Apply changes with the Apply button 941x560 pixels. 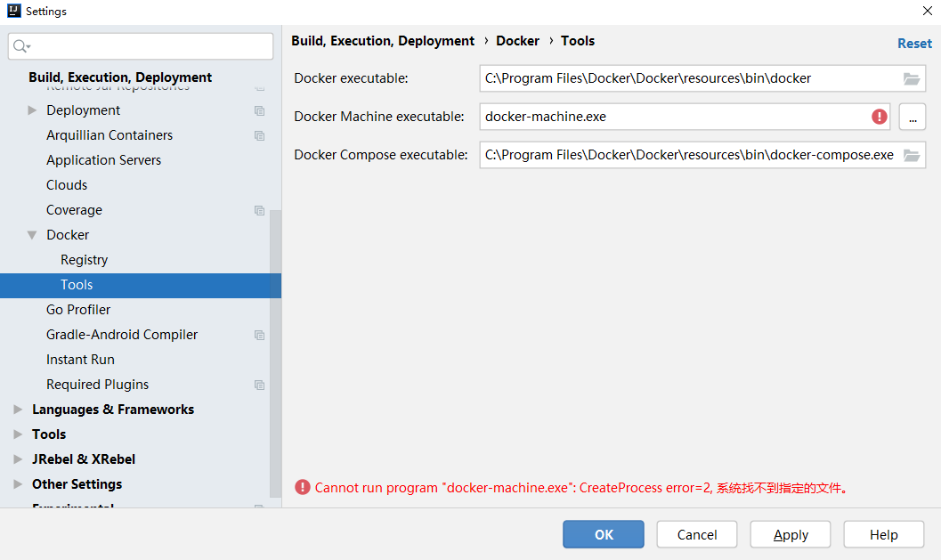(790, 534)
